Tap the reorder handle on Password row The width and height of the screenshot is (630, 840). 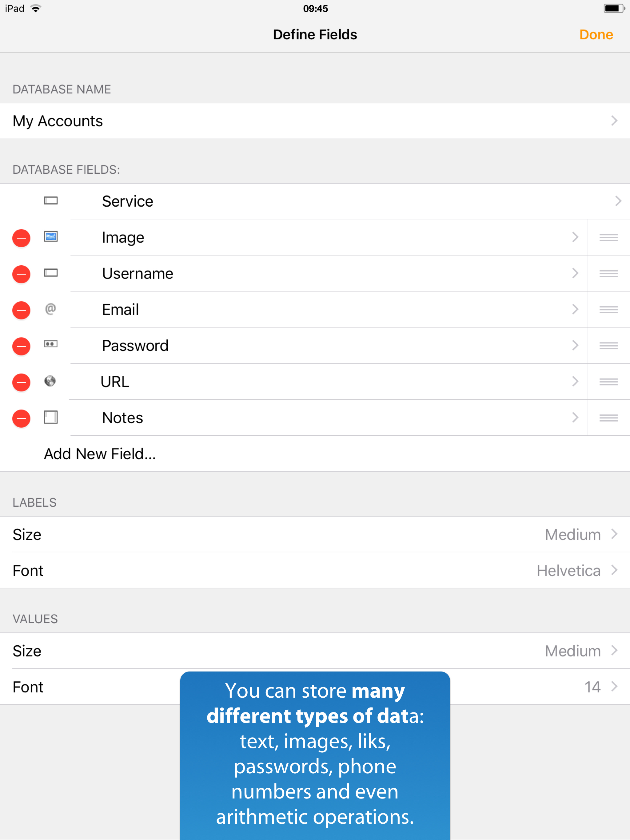[x=608, y=346]
